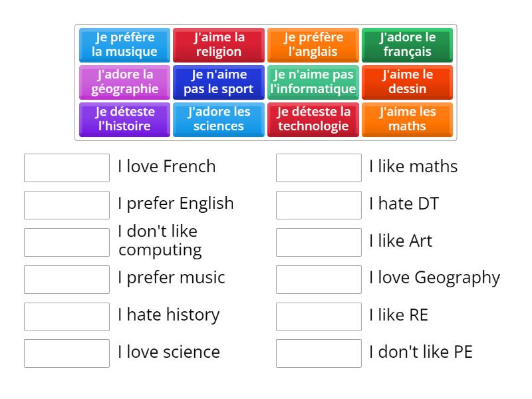Select the 'Je préfère la musique' tile
The height and width of the screenshot is (399, 532).
pyautogui.click(x=124, y=45)
